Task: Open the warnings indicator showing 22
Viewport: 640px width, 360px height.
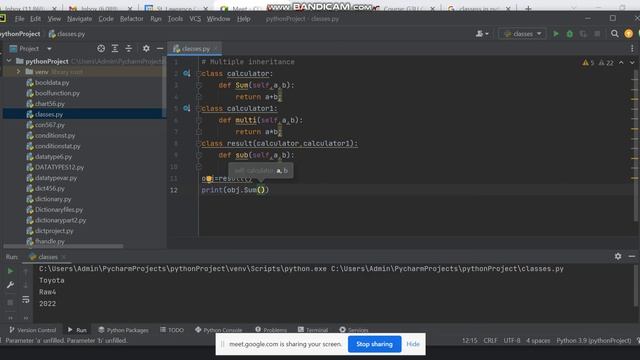Action: pos(606,63)
